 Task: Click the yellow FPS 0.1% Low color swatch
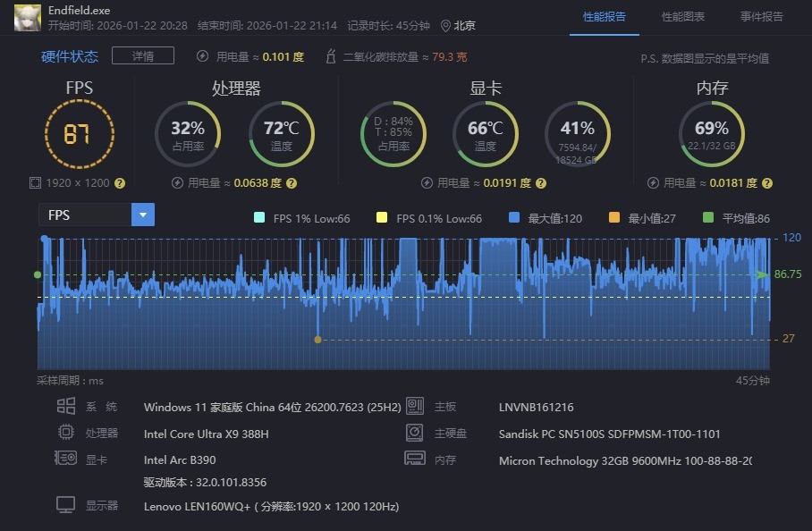point(384,215)
